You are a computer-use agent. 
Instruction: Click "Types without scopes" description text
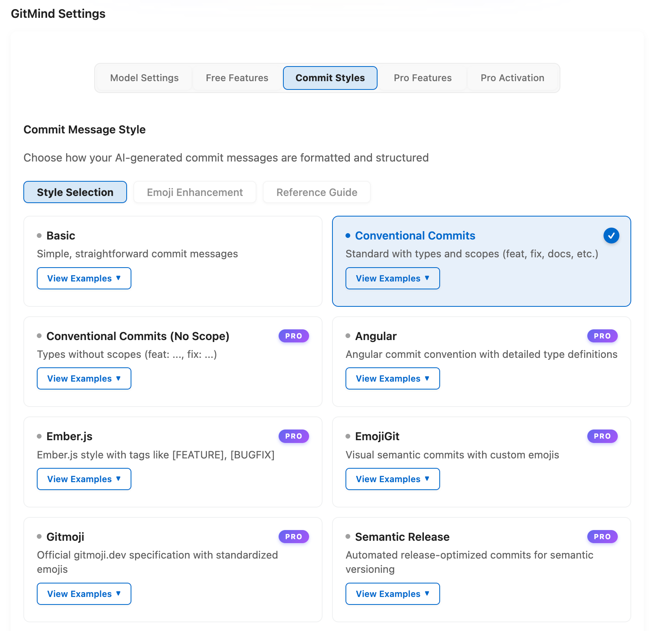pyautogui.click(x=127, y=354)
